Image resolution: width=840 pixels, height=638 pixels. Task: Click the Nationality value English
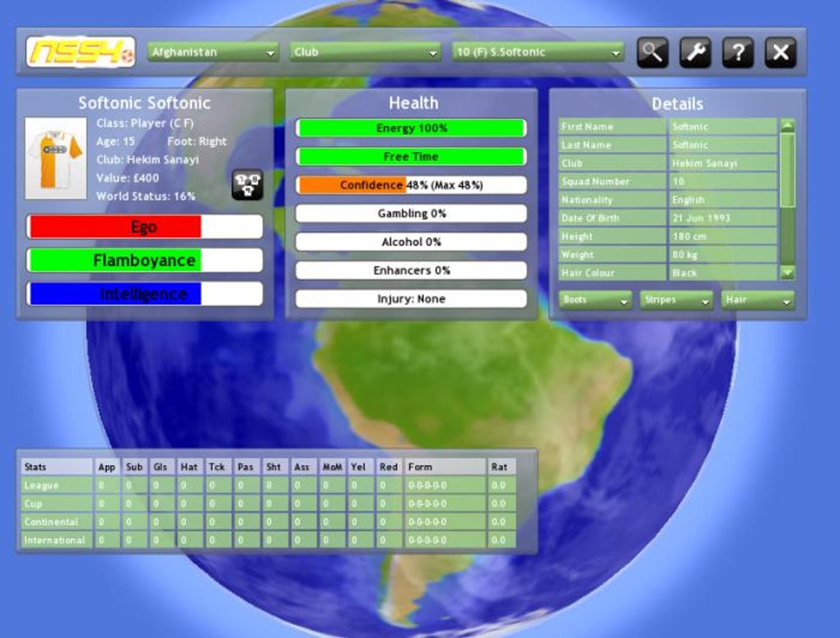(x=723, y=199)
